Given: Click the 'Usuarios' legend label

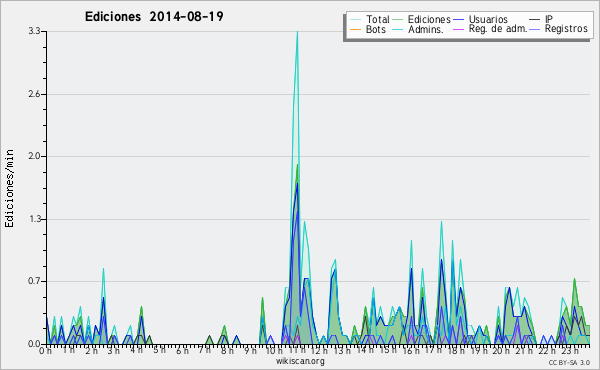Looking at the screenshot, I should pos(488,19).
